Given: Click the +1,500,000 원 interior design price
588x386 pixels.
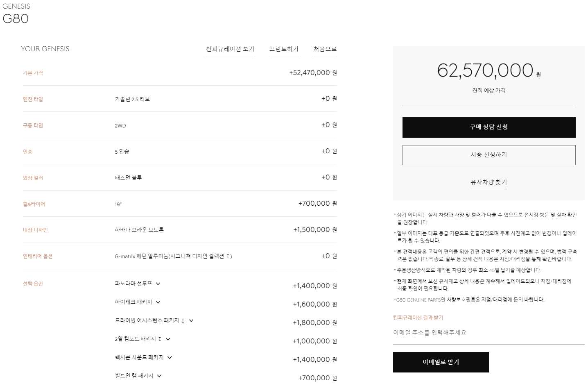Looking at the screenshot, I should [x=315, y=230].
